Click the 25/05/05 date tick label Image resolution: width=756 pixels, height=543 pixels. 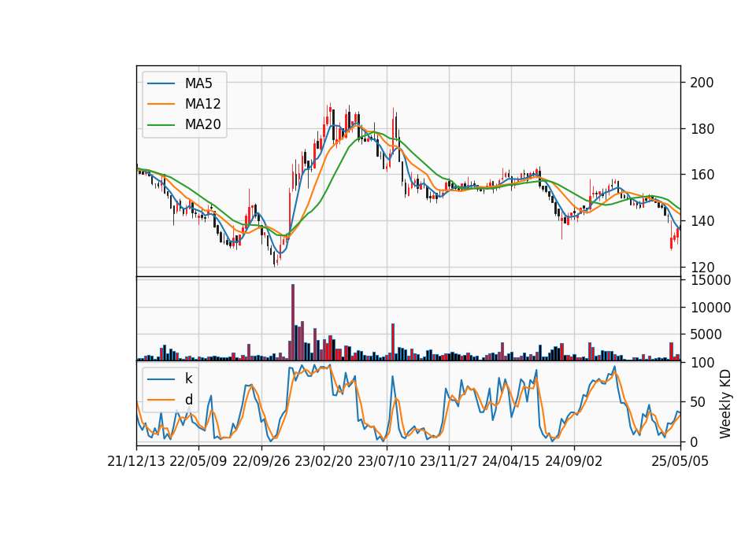coord(680,461)
